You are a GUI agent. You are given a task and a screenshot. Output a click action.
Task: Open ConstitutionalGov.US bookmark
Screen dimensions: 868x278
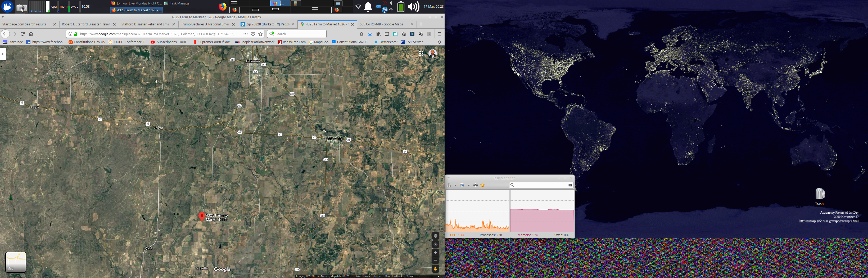pos(87,42)
